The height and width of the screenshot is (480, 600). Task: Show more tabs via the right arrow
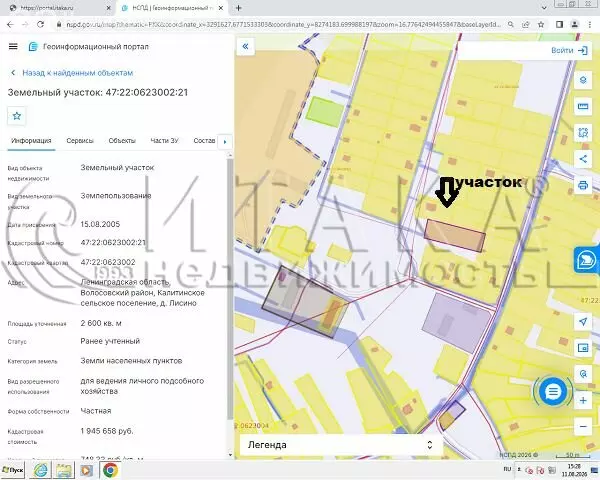click(225, 142)
